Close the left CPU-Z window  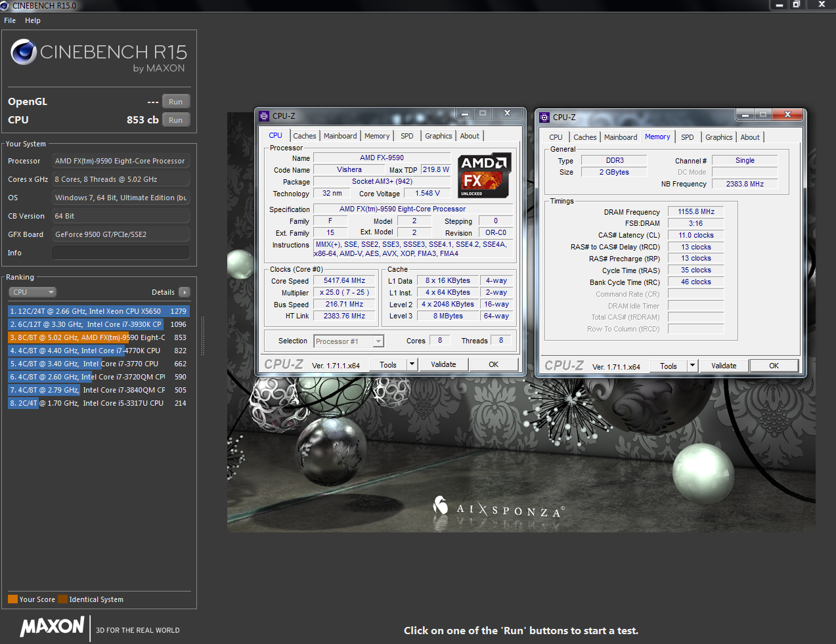(x=507, y=113)
